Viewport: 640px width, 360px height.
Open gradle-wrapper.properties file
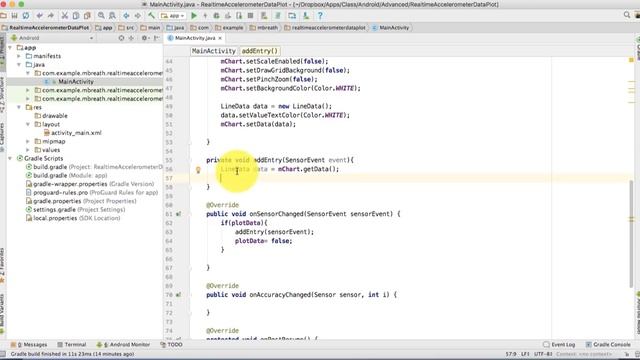pyautogui.click(x=90, y=184)
